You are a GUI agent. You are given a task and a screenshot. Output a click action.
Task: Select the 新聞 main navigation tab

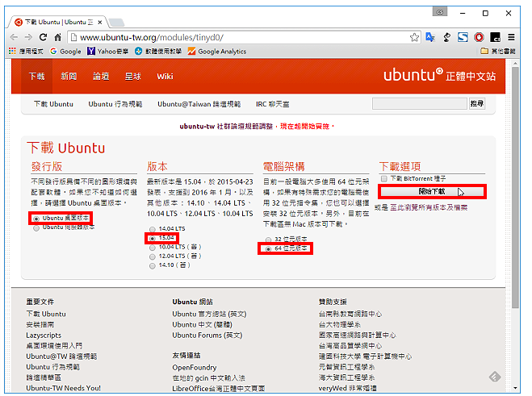click(x=69, y=77)
